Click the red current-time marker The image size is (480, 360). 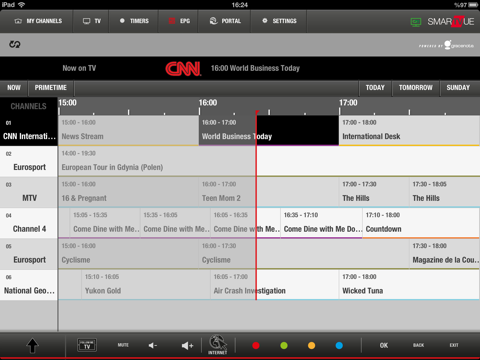pyautogui.click(x=256, y=205)
